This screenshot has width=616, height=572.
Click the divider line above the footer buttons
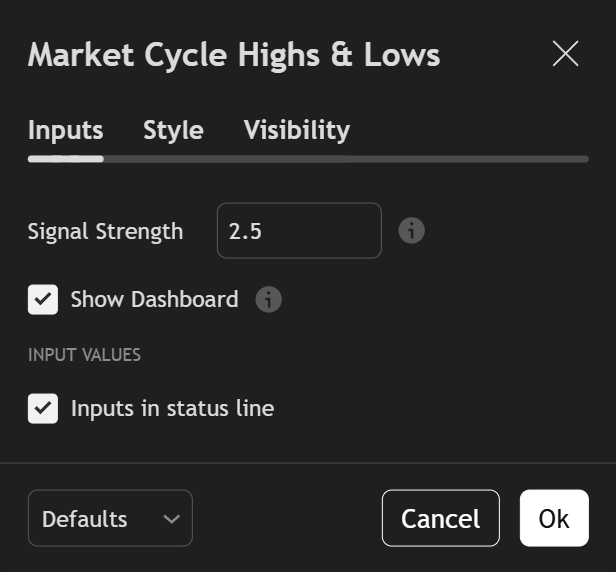308,463
